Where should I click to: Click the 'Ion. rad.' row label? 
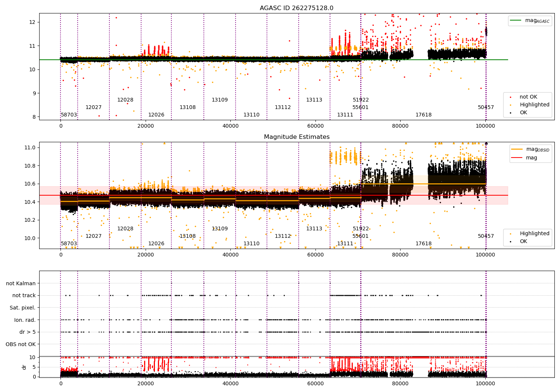pos(25,320)
